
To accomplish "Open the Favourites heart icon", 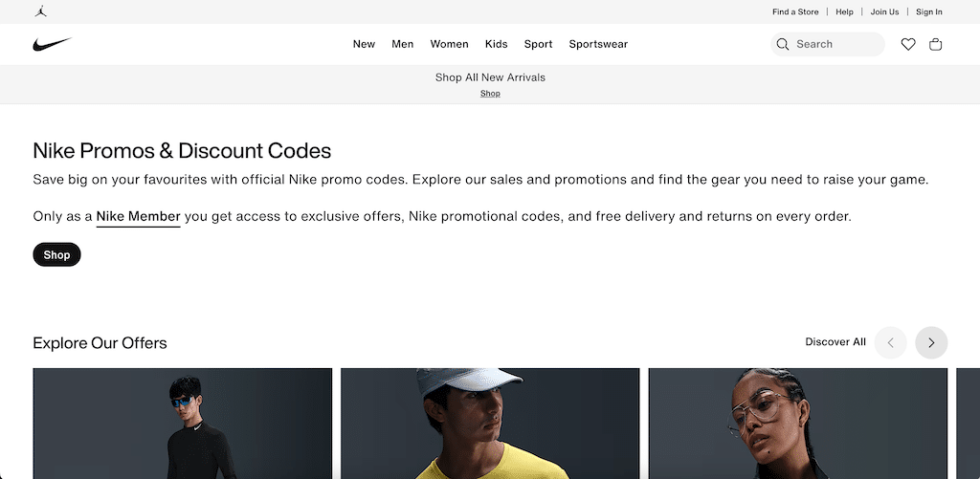I will tap(908, 44).
